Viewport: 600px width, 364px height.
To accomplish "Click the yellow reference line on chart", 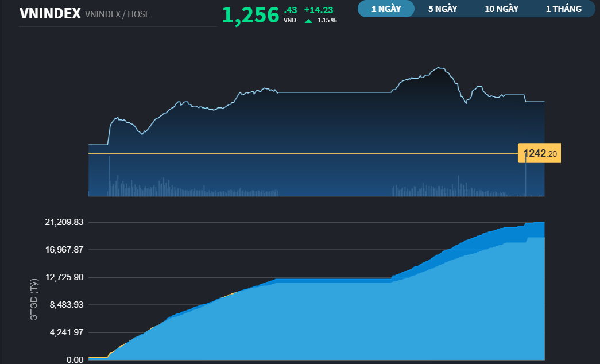I will tap(302, 153).
